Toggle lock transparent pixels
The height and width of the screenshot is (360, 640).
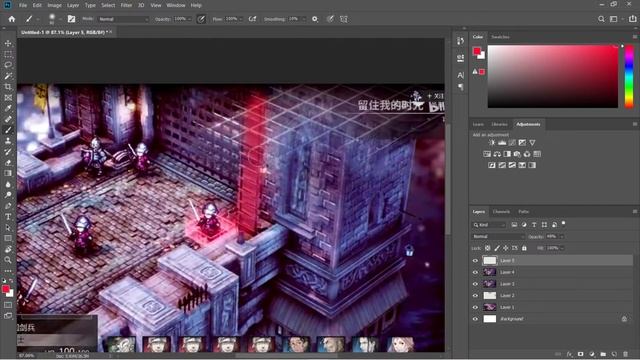[487, 248]
